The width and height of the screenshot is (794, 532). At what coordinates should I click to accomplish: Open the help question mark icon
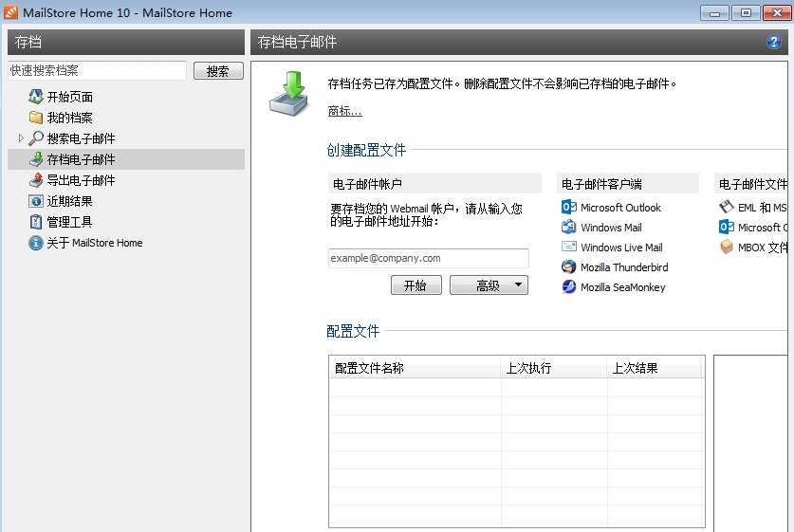coord(774,42)
